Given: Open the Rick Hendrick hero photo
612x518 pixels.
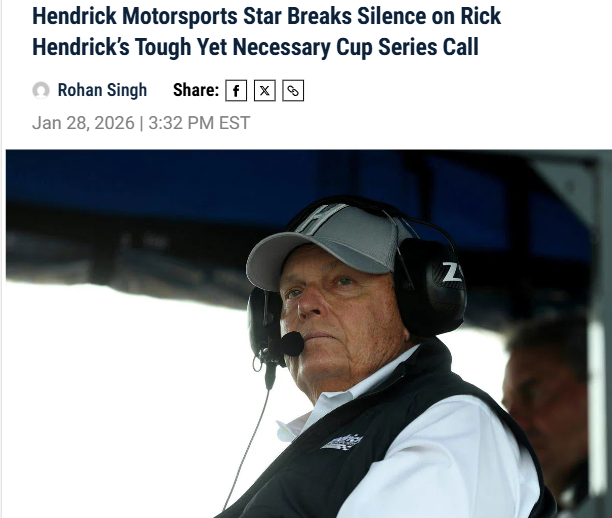Looking at the screenshot, I should 309,334.
